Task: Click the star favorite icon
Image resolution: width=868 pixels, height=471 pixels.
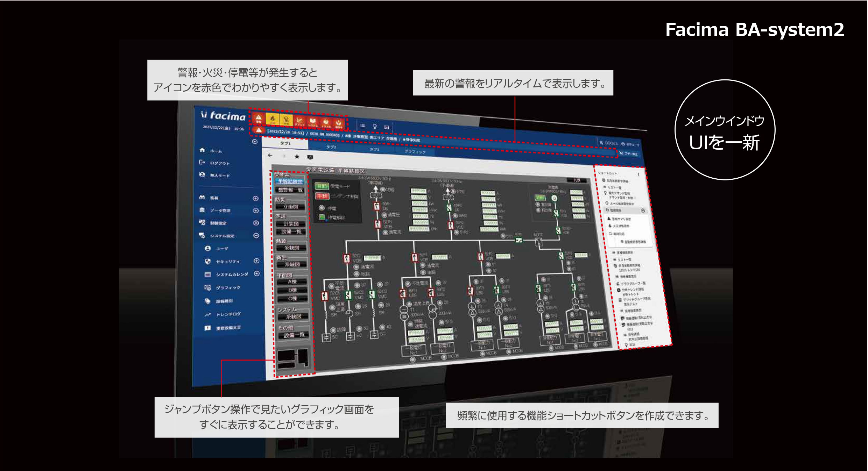Action: [297, 156]
